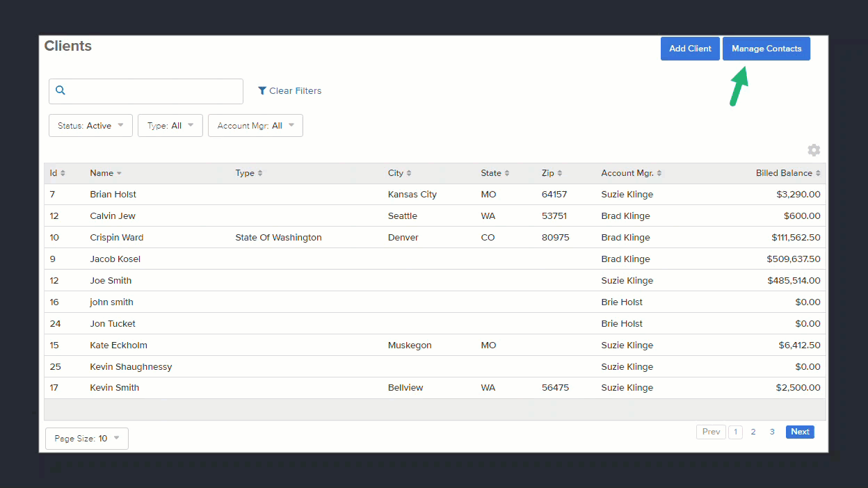This screenshot has height=488, width=868.
Task: Change the Page Size: 10 dropdown
Action: coord(87,439)
